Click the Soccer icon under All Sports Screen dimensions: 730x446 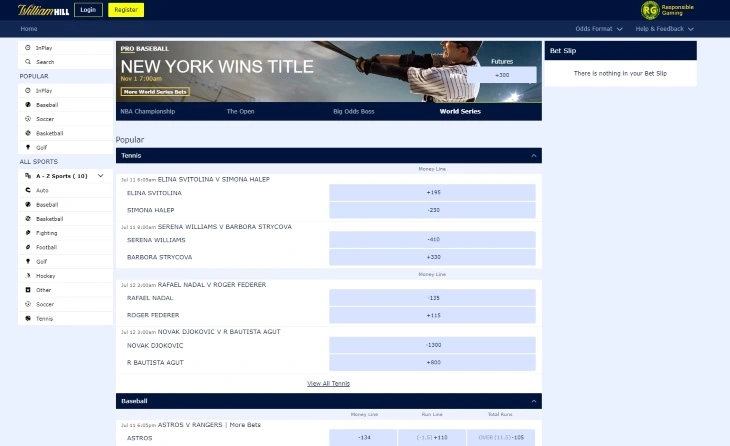pyautogui.click(x=28, y=304)
